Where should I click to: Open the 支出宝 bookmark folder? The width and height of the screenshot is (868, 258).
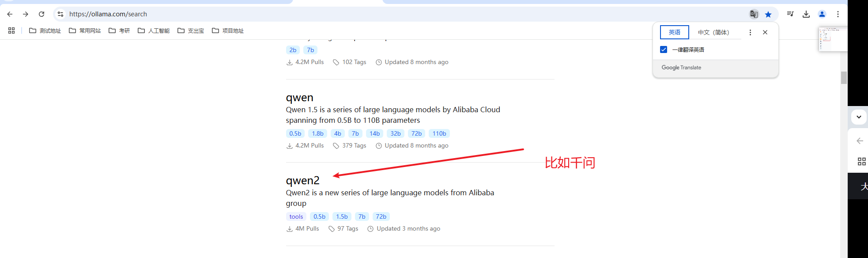point(191,30)
